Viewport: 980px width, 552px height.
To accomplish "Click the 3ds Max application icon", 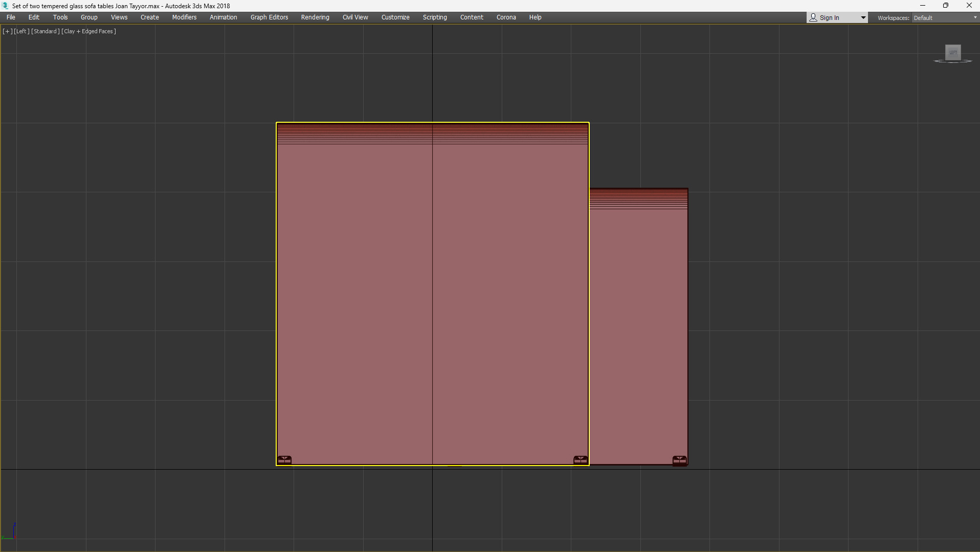I will (x=5, y=6).
